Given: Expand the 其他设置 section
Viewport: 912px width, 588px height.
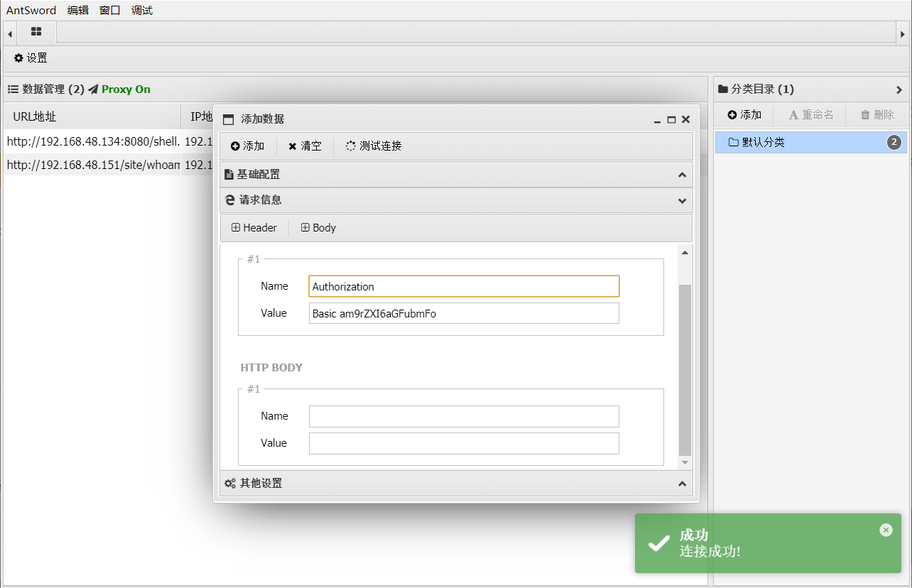Looking at the screenshot, I should point(456,484).
